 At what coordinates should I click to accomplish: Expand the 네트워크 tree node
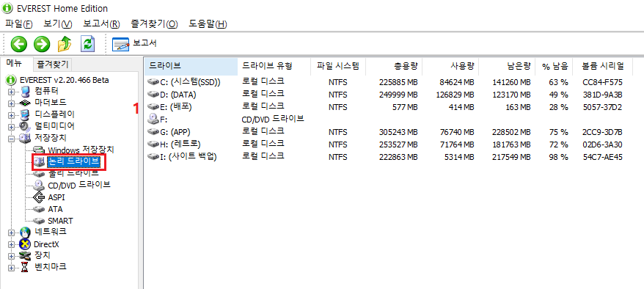(x=11, y=233)
